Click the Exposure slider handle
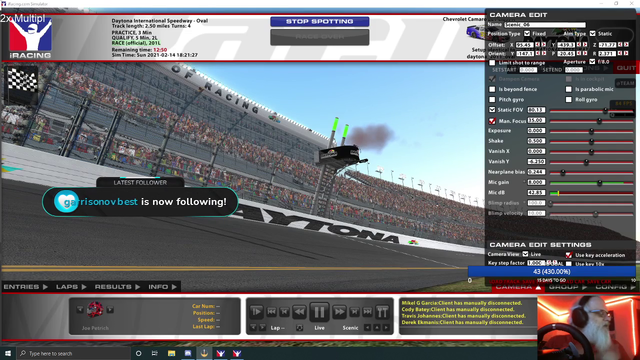The width and height of the screenshot is (640, 360). tap(591, 131)
